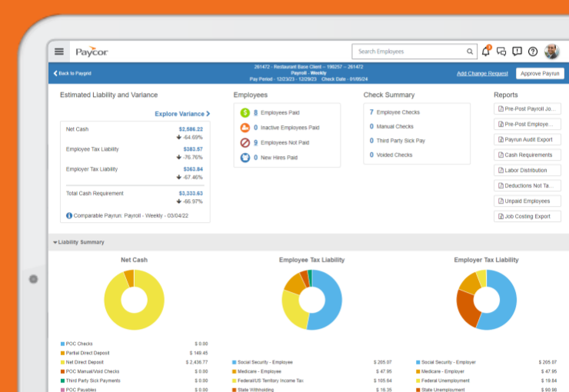This screenshot has height=392, width=569.
Task: Click the Medicare - Employer legend label
Action: point(443,371)
